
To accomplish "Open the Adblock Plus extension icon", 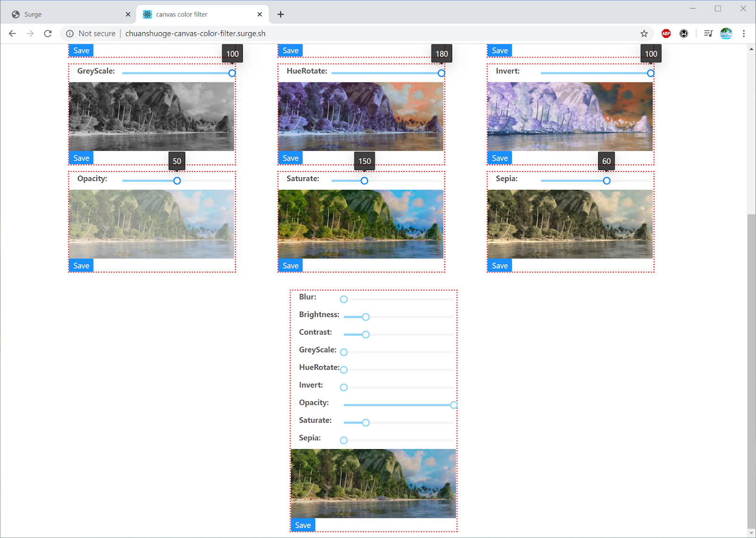I will pyautogui.click(x=666, y=33).
